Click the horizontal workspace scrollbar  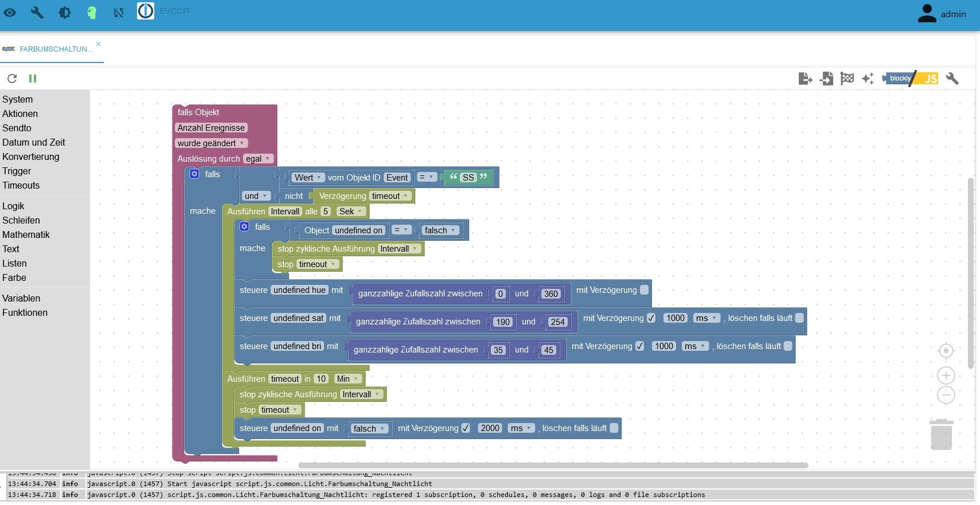coord(553,465)
